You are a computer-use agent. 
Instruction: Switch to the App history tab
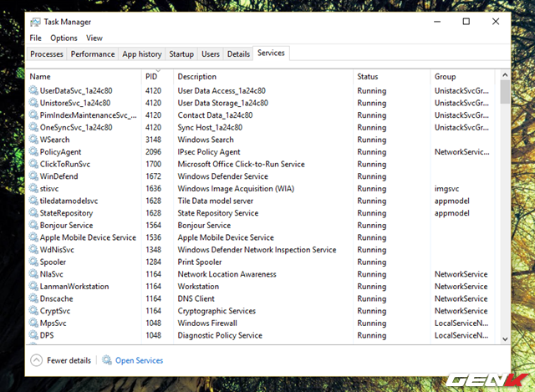[142, 53]
